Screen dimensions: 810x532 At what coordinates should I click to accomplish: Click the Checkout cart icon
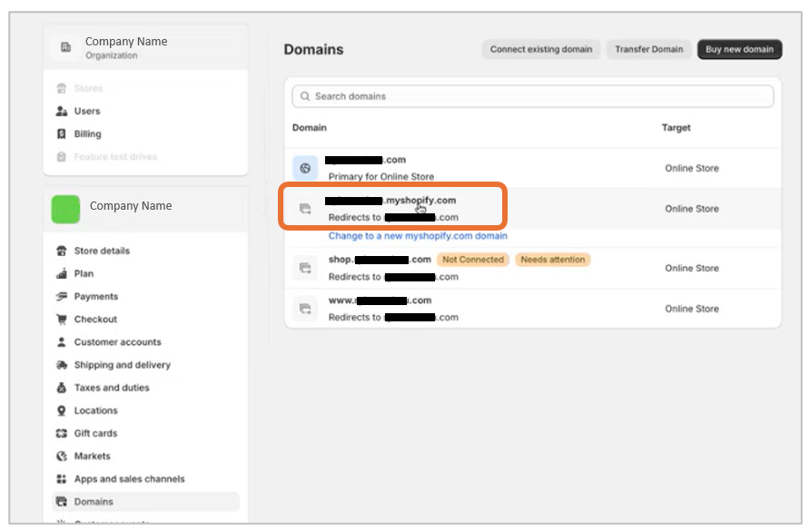(62, 320)
